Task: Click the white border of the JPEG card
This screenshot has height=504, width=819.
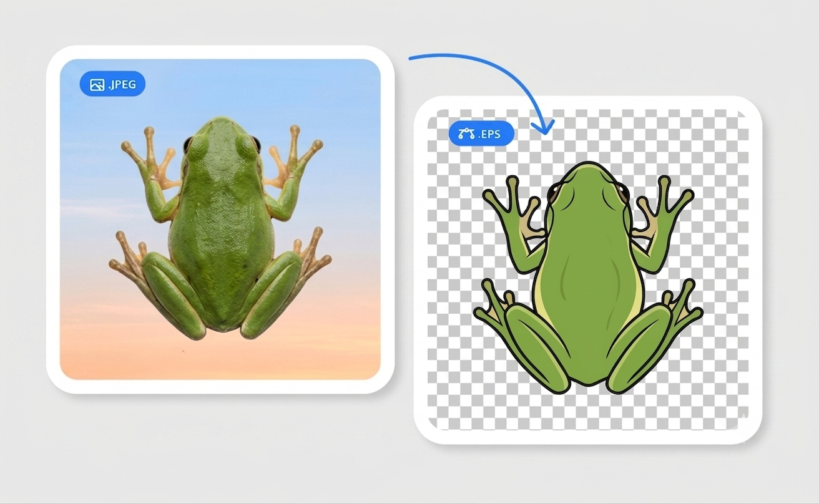Action: click(x=220, y=52)
